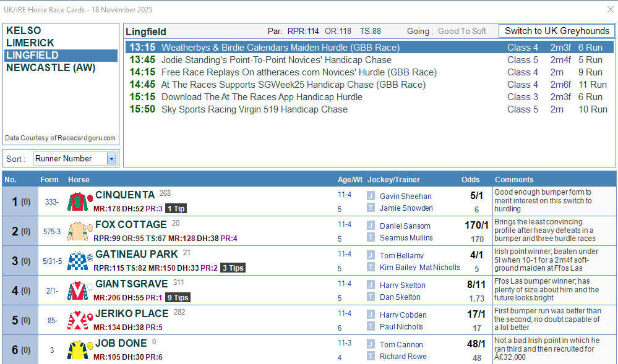
Task: Click the T trainer icon beside Richard Rowe
Action: (x=371, y=356)
